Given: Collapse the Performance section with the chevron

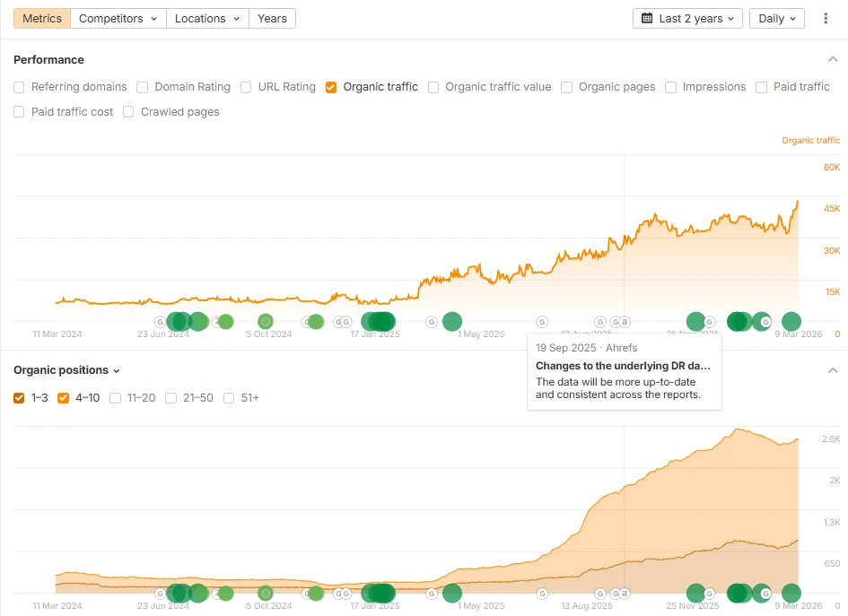Looking at the screenshot, I should (x=832, y=60).
